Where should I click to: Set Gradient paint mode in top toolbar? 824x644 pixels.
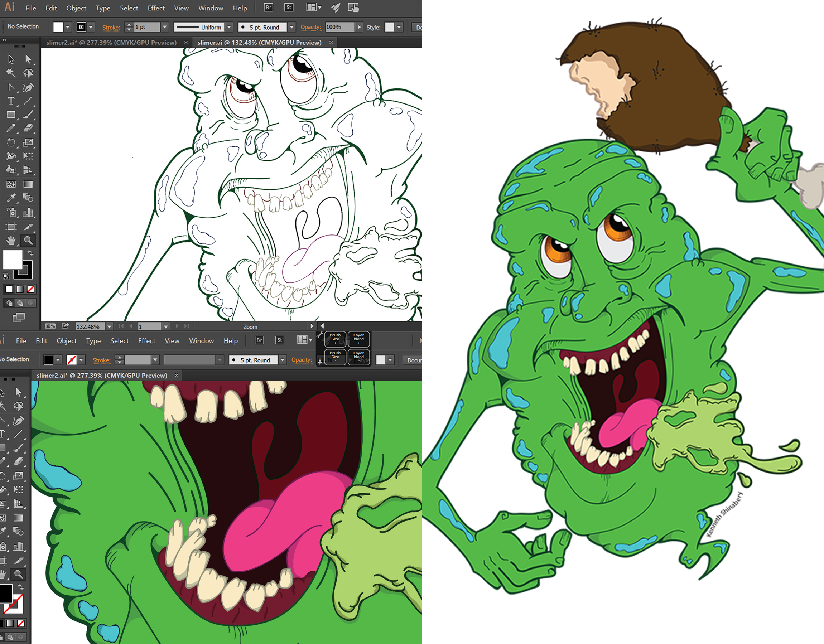tap(20, 289)
